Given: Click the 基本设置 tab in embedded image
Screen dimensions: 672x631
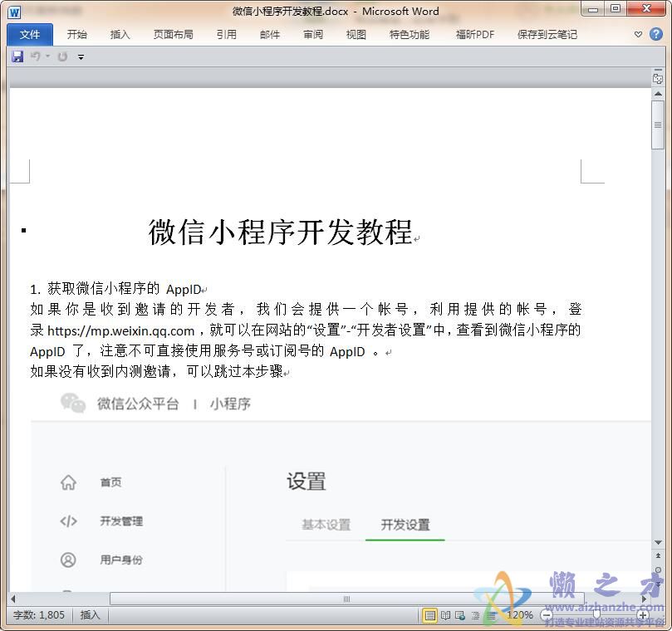Looking at the screenshot, I should (326, 525).
